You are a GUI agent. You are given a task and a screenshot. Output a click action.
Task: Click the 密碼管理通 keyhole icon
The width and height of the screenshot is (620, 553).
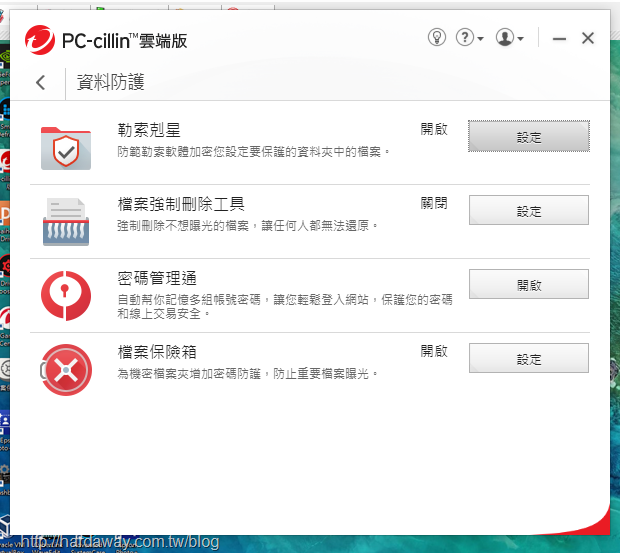pyautogui.click(x=66, y=296)
